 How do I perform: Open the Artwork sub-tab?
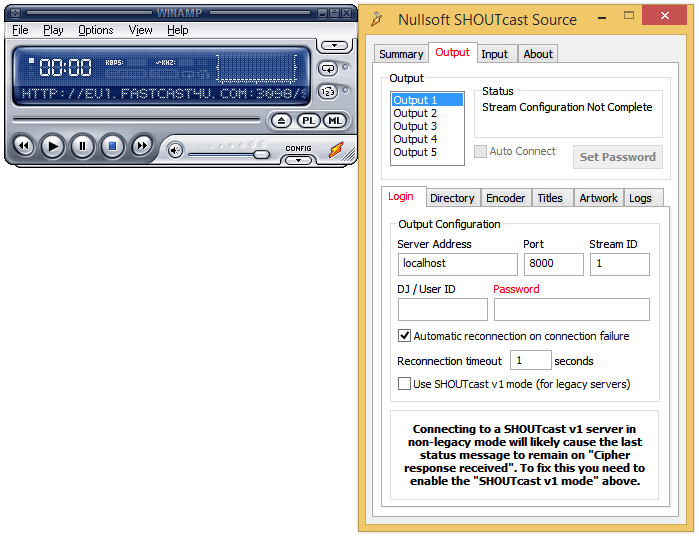pyautogui.click(x=598, y=198)
